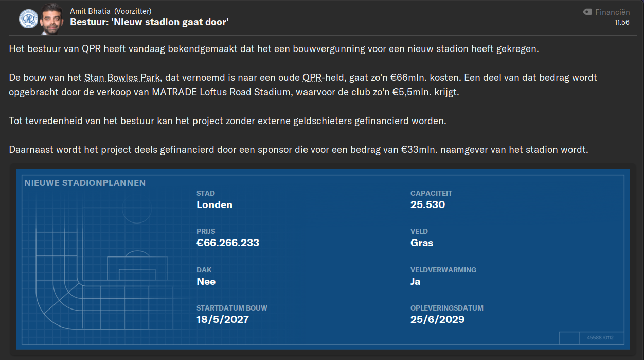Click the blueprint code 45588 /0112
This screenshot has height=360, width=644.
pos(601,338)
